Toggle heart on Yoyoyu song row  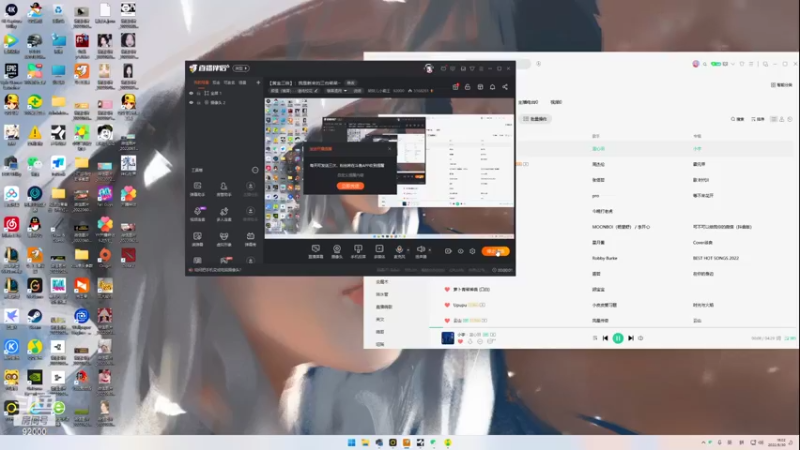click(x=447, y=305)
